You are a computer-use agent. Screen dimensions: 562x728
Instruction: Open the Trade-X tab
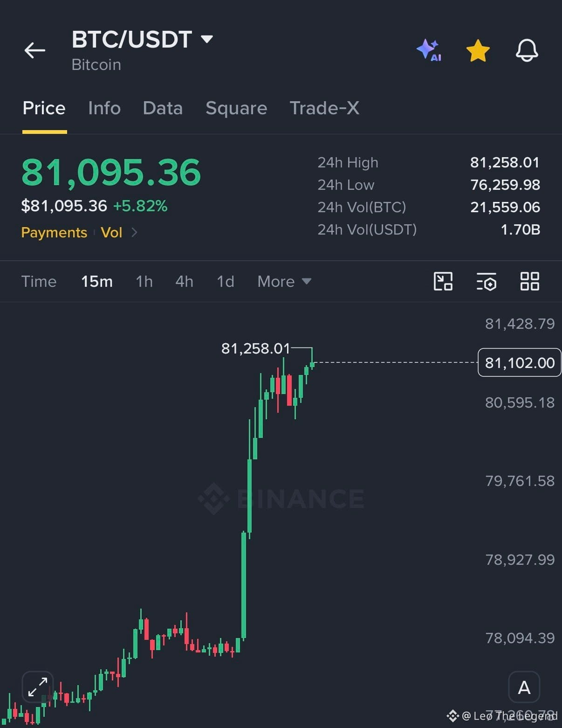324,108
